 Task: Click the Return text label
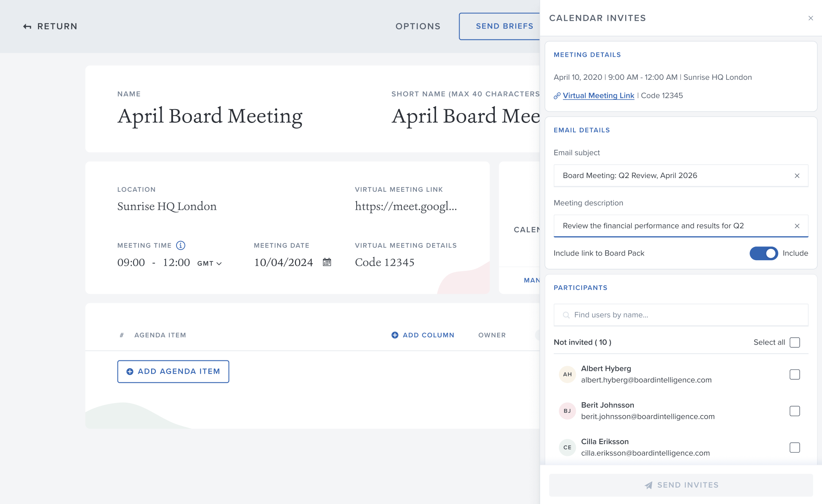coord(57,26)
